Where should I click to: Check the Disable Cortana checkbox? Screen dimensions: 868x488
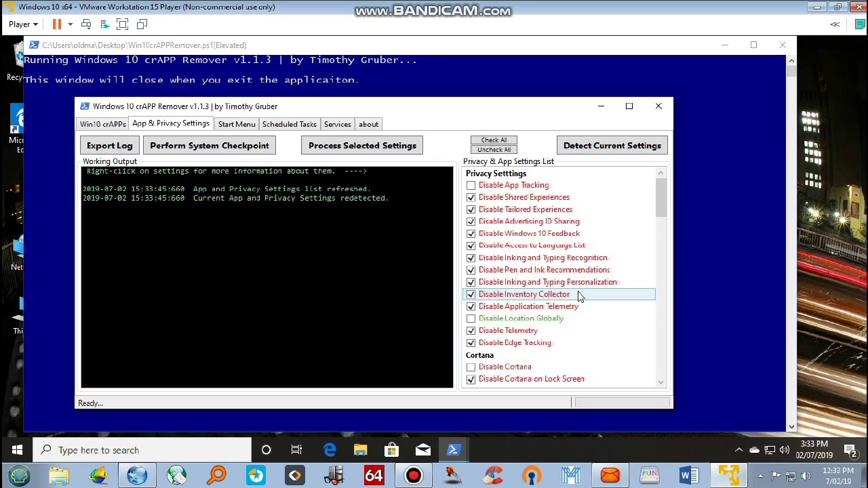[471, 367]
